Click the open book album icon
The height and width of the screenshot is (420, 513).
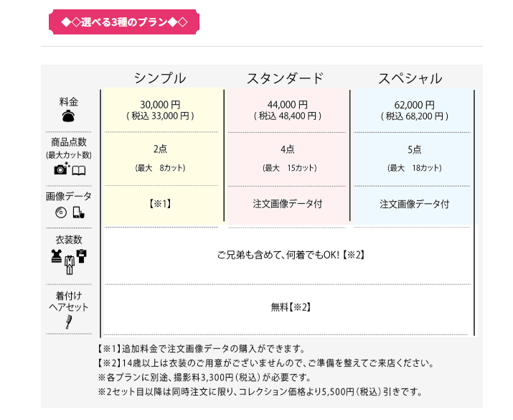(78, 171)
